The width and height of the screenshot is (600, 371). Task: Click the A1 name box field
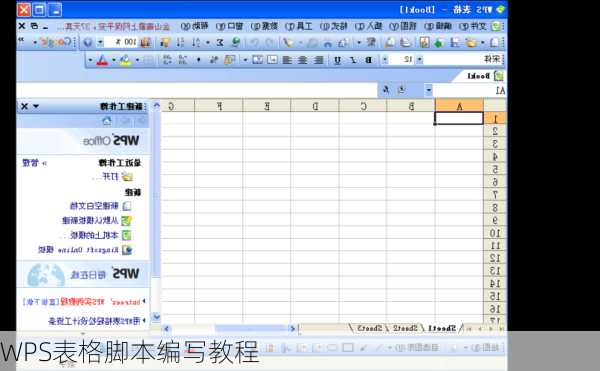click(470, 90)
